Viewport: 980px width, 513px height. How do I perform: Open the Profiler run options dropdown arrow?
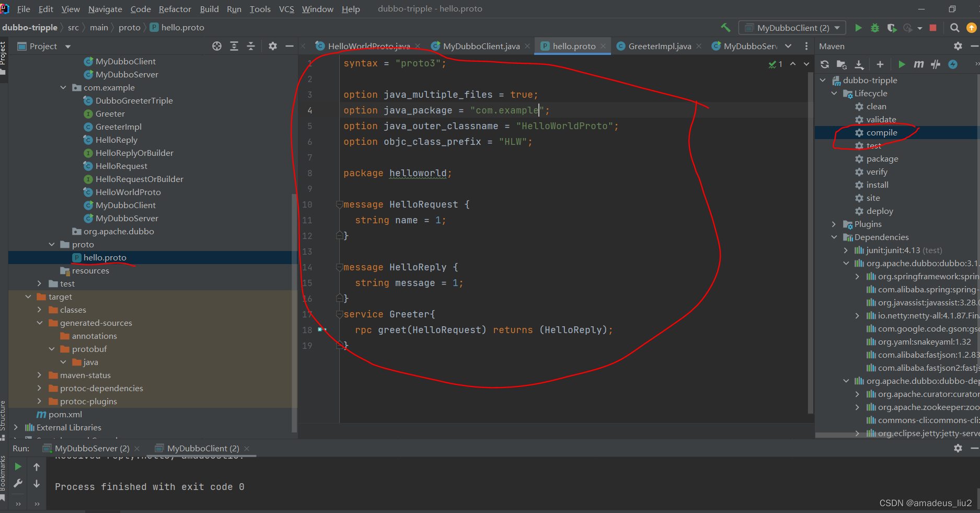920,28
